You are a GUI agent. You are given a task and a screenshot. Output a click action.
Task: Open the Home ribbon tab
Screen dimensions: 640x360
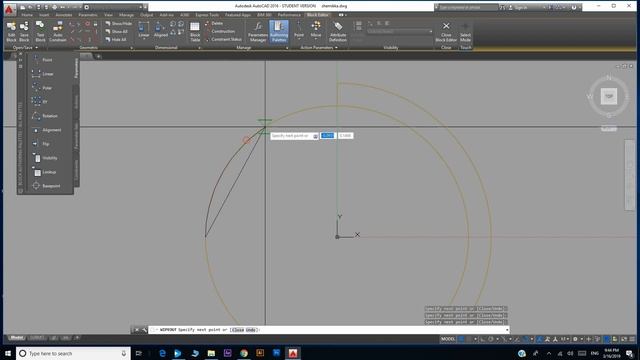27,15
